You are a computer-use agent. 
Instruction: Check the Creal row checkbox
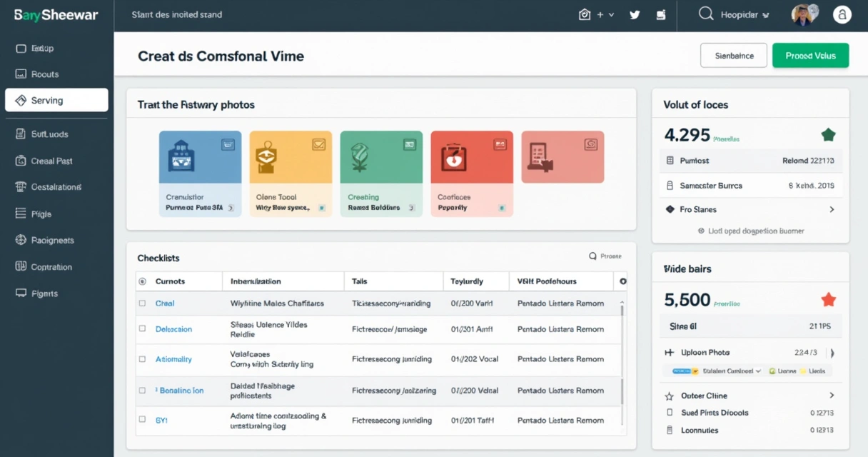142,303
